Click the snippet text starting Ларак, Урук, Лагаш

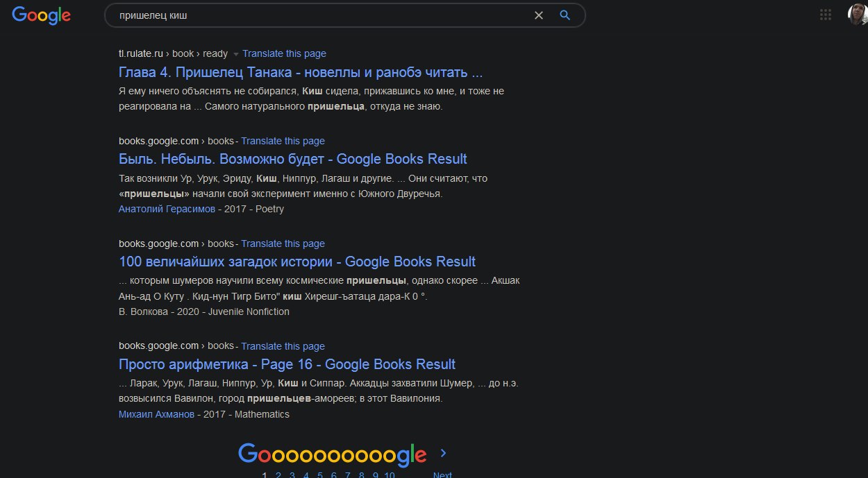[x=319, y=391]
